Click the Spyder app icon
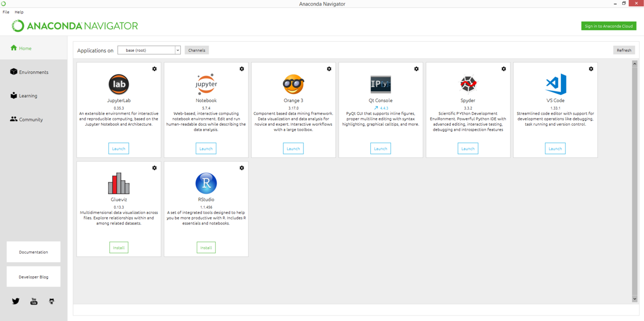This screenshot has width=644, height=321. (468, 84)
